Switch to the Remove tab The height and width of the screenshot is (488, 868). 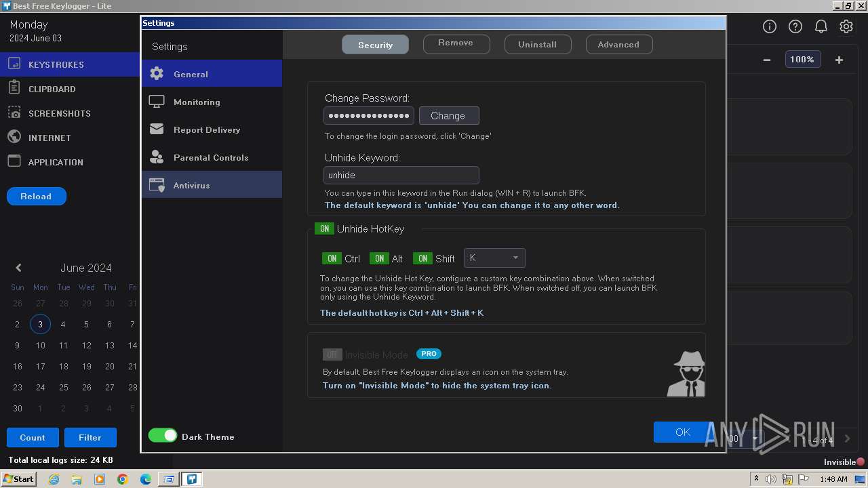[456, 44]
